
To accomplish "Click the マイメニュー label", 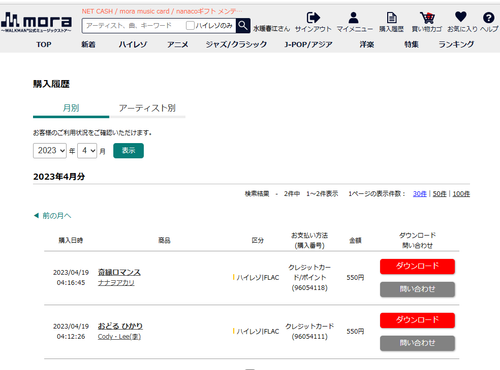I will point(355,29).
